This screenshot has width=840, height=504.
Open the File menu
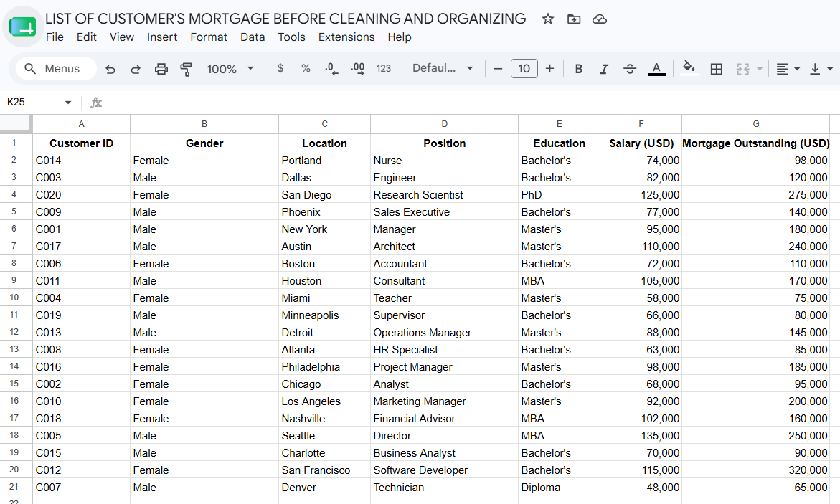(55, 37)
